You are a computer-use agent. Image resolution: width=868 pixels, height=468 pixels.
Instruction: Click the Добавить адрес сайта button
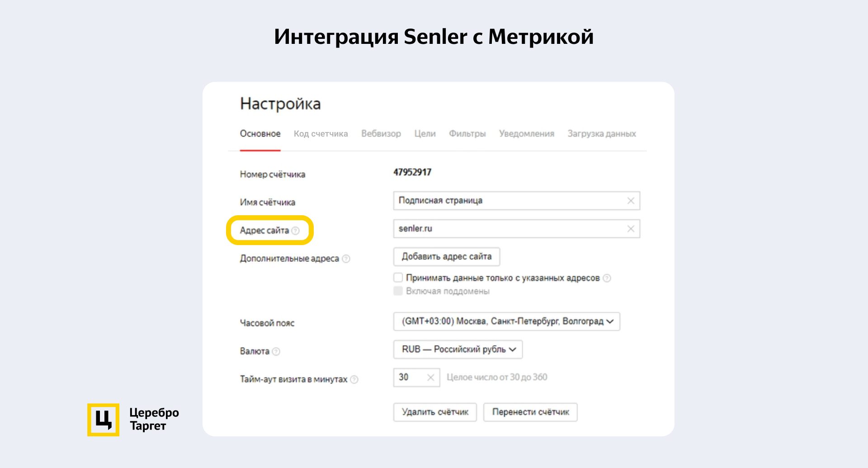tap(447, 257)
